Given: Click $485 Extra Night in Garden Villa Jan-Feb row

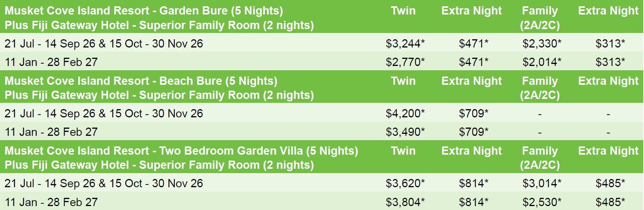Looking at the screenshot, I should pos(610,202).
